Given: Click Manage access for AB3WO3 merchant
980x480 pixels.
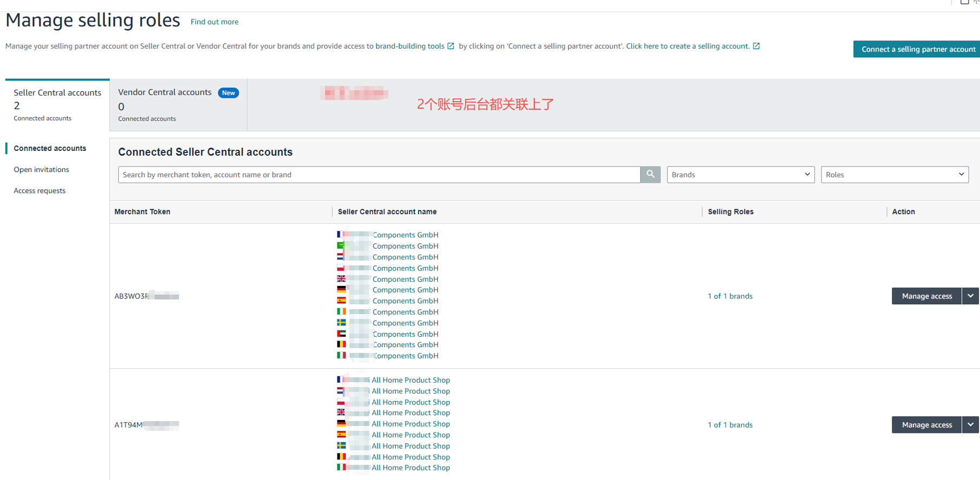Looking at the screenshot, I should [926, 296].
